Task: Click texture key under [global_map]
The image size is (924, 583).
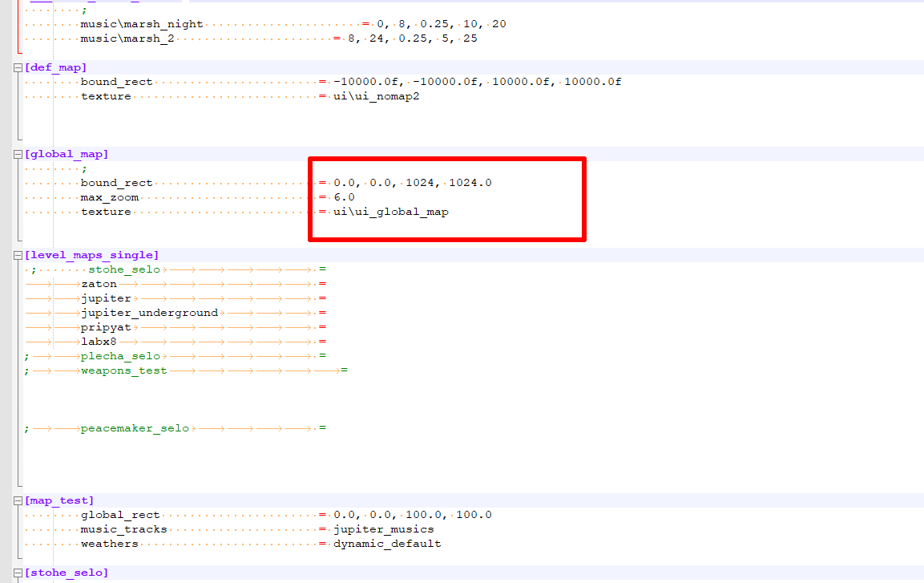Action: 106,212
